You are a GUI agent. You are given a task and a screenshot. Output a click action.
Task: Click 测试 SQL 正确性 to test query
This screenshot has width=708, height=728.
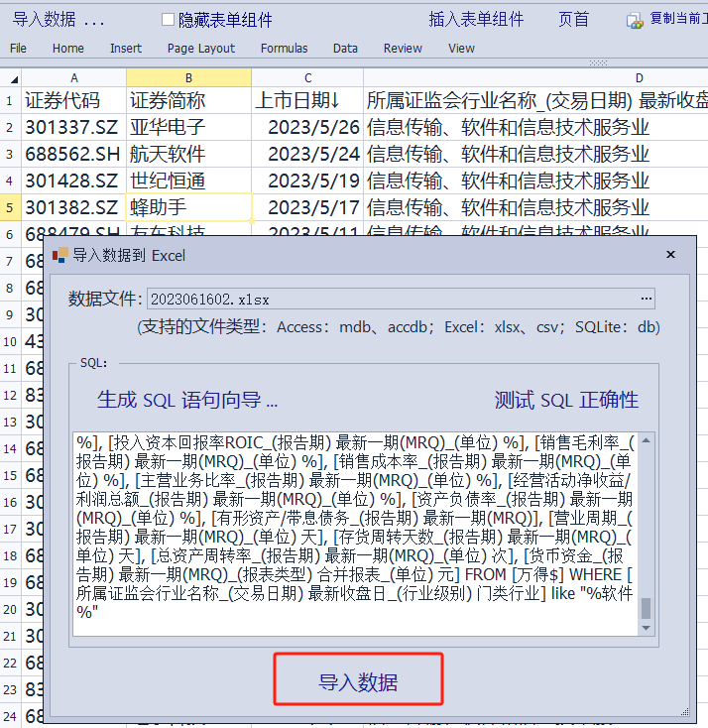point(566,400)
